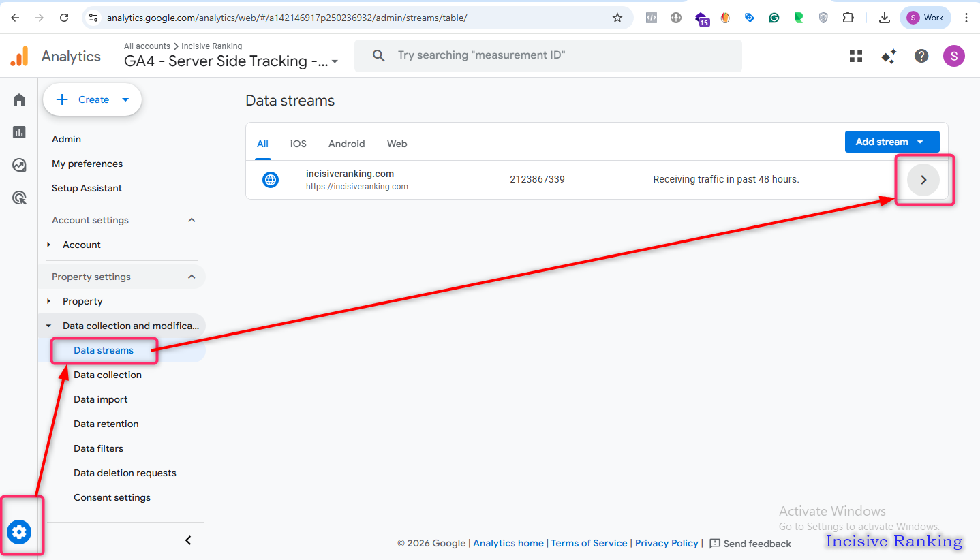Open the Work profile chip
Viewport: 980px width, 560px height.
click(x=925, y=18)
